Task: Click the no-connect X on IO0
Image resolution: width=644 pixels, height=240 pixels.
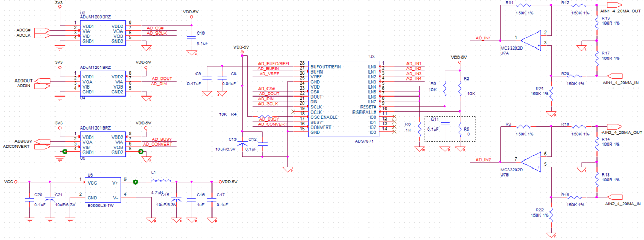Action: 394,117
